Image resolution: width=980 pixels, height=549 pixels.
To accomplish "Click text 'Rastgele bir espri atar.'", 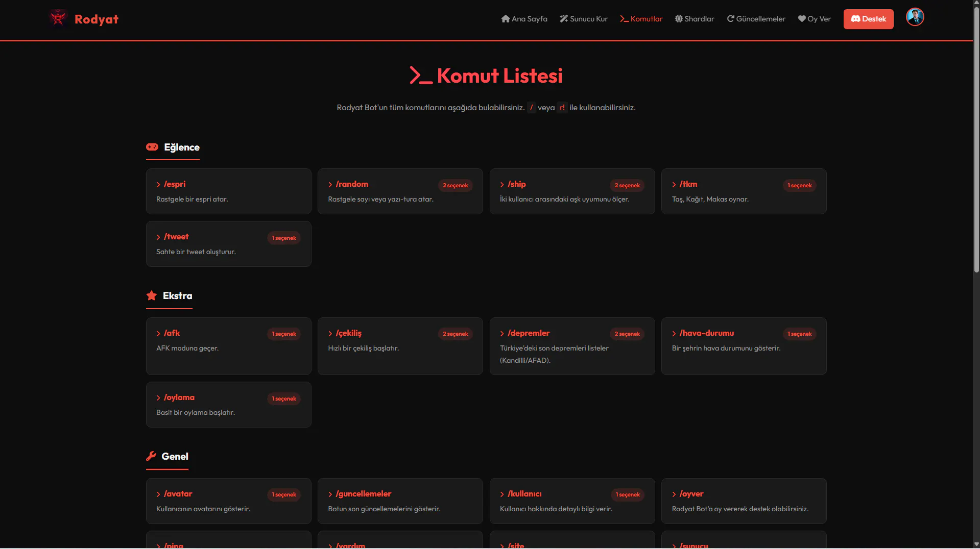I will [x=192, y=199].
